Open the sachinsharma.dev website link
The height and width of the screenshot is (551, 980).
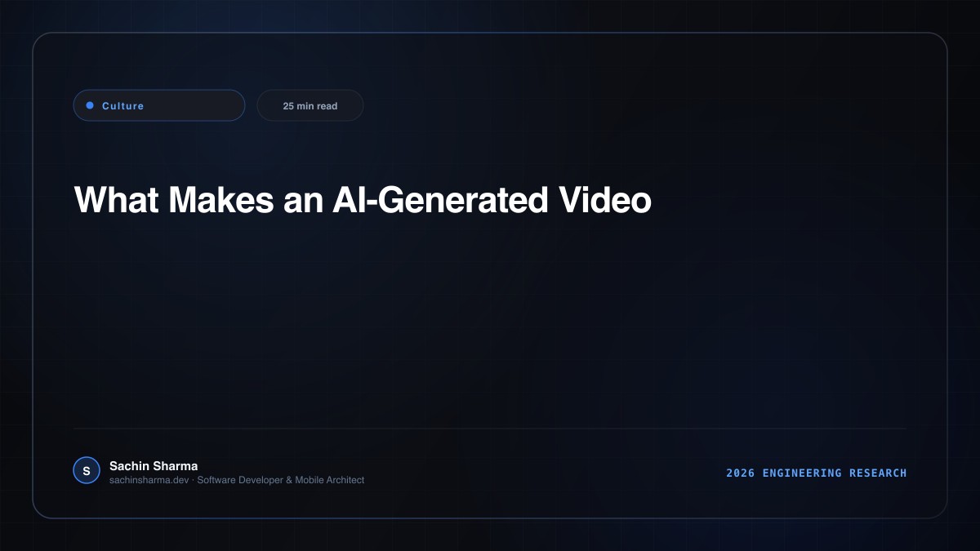pos(150,480)
